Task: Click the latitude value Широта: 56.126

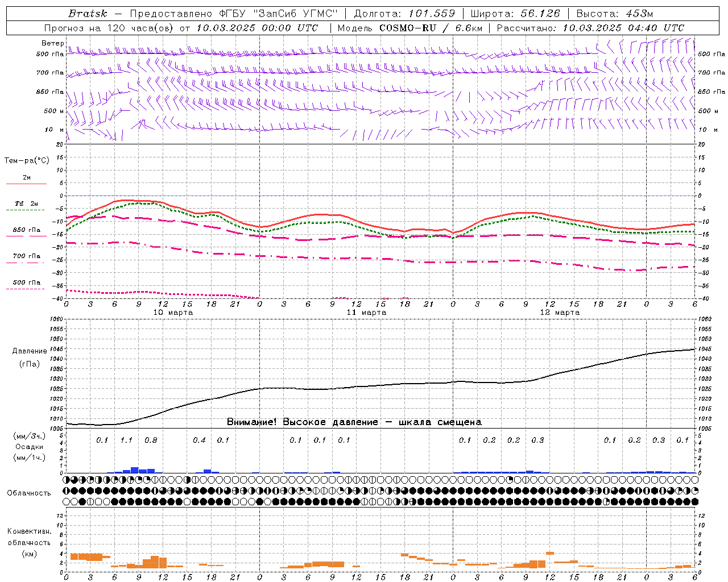Action: [515, 14]
